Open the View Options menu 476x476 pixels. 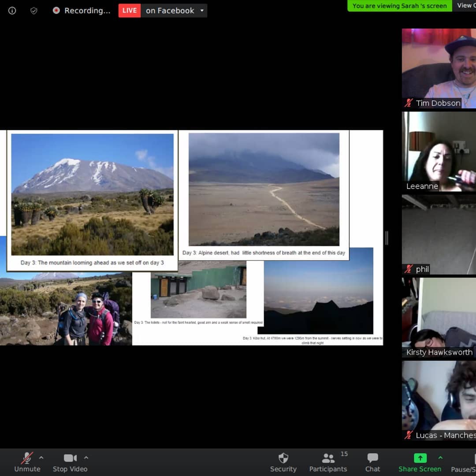pos(465,5)
